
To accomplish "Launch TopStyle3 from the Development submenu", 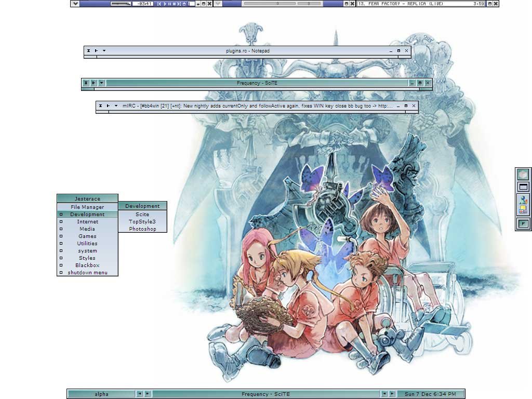I will [x=142, y=221].
